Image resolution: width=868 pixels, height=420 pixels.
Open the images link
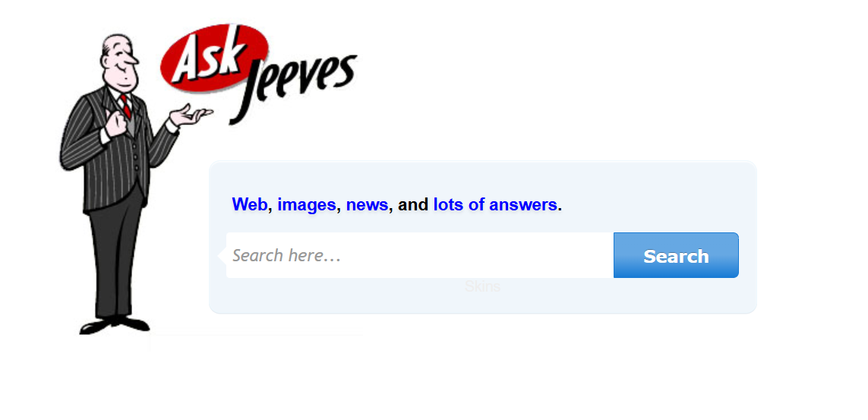(307, 205)
